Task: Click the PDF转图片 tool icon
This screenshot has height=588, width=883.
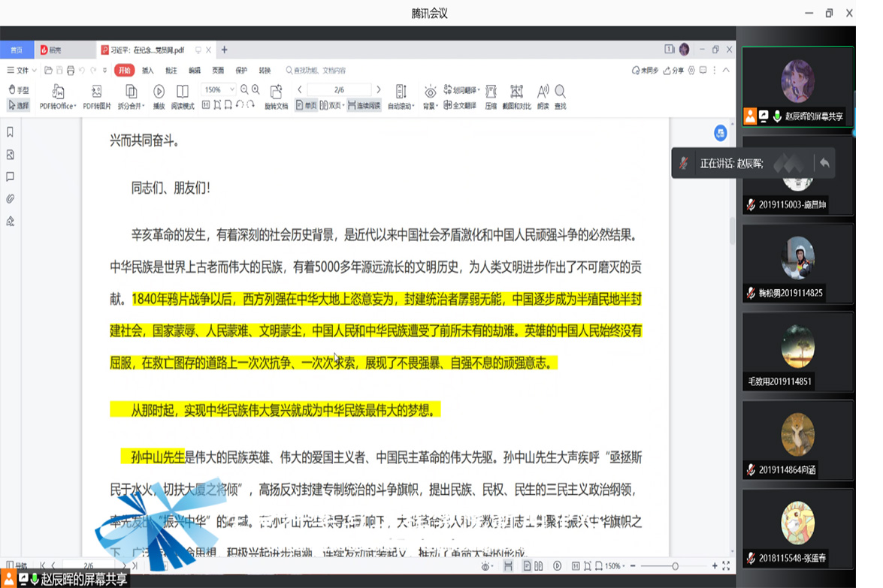Action: (x=97, y=92)
